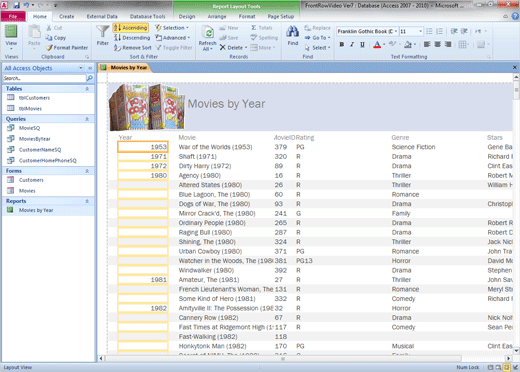
Task: Toggle Bold formatting
Action: click(342, 44)
